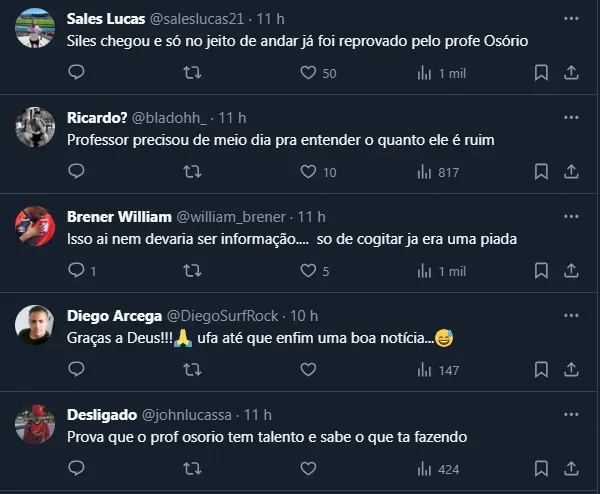The image size is (600, 494).
Task: Bookmark Diego Arcega's tweet
Action: point(541,370)
